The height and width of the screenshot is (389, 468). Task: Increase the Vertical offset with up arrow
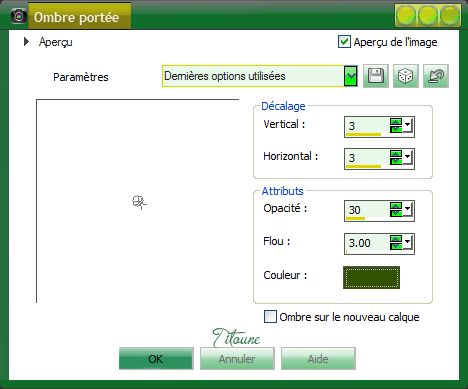coord(396,122)
